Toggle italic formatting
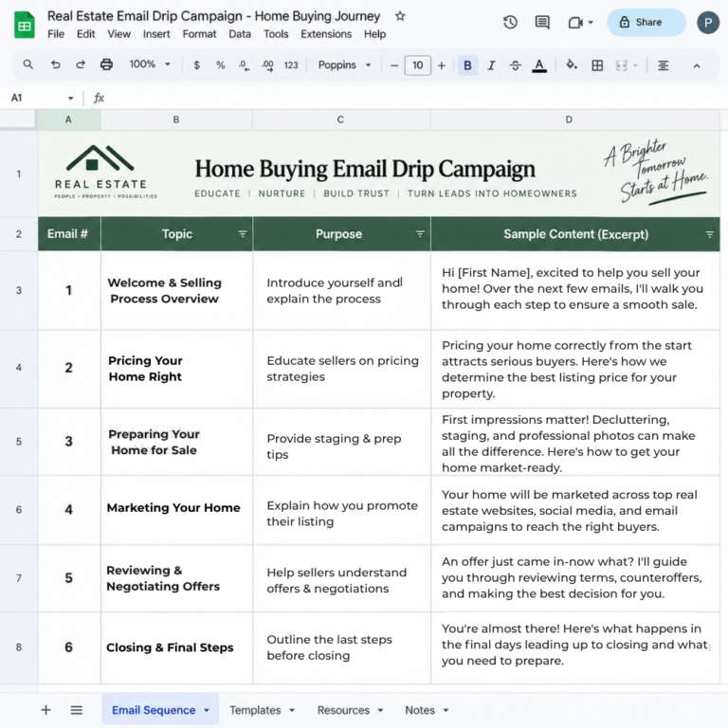Screen dimensions: 728x728 (491, 65)
